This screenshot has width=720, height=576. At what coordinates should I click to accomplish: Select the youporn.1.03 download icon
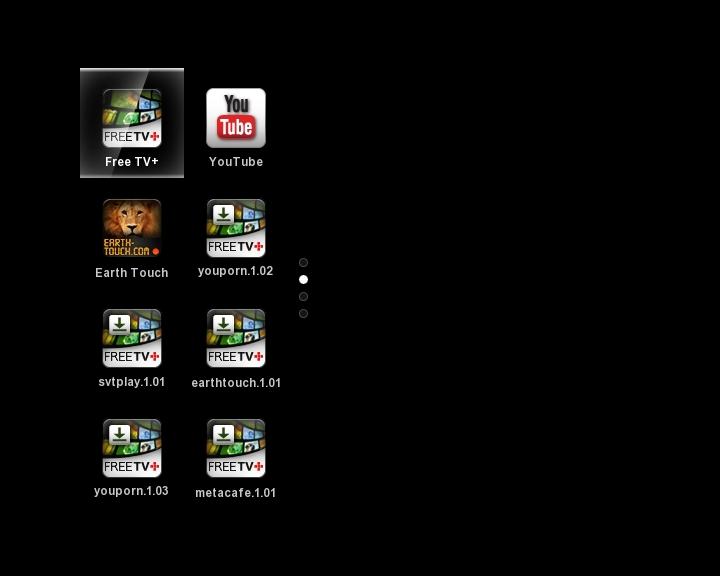(x=132, y=448)
